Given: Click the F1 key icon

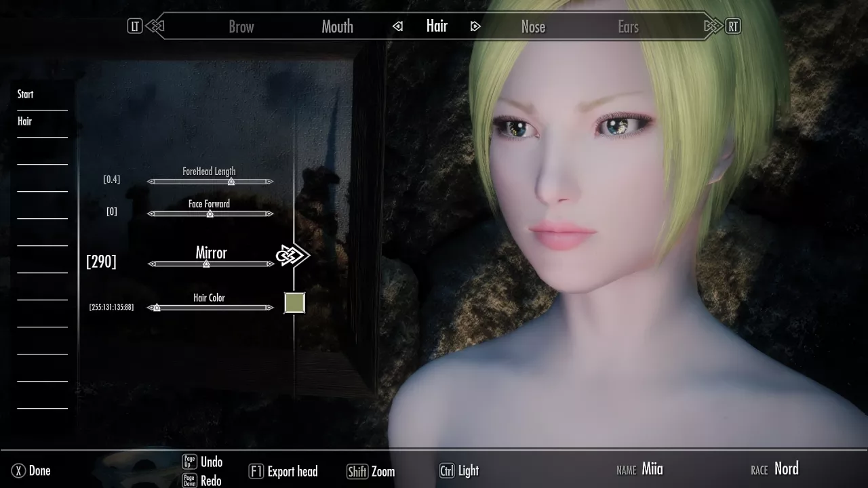Looking at the screenshot, I should [256, 471].
